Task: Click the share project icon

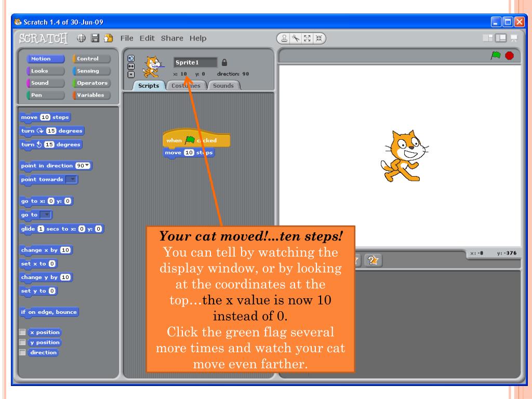Action: click(x=109, y=38)
